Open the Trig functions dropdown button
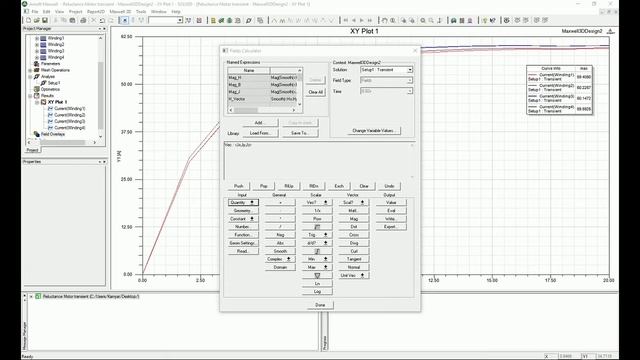This screenshot has height=360, width=640. [x=317, y=235]
